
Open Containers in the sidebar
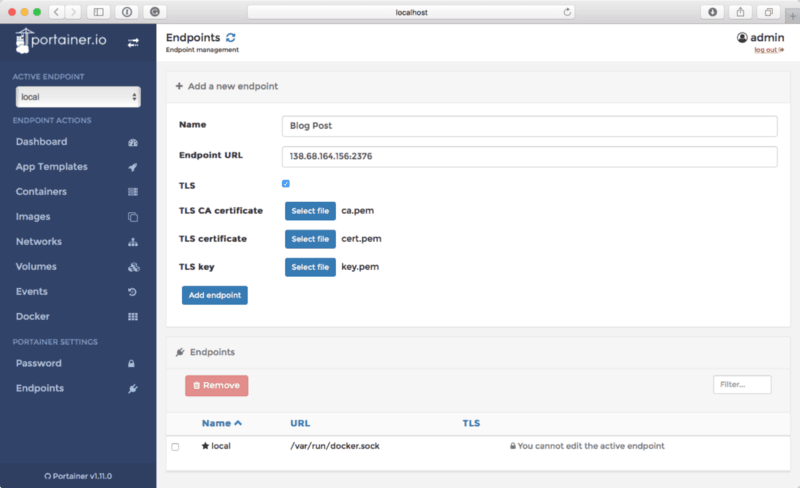[x=42, y=191]
